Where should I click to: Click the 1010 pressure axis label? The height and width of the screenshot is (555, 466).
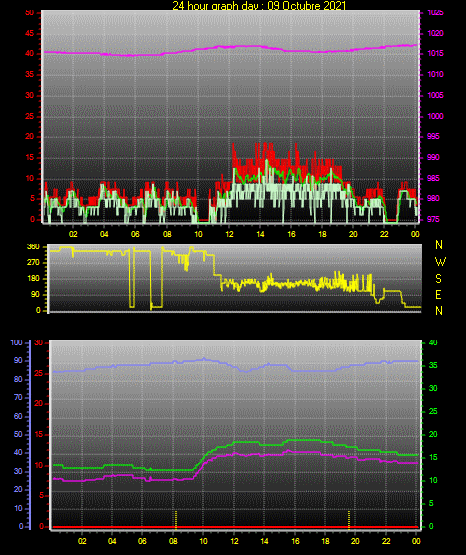pos(435,74)
